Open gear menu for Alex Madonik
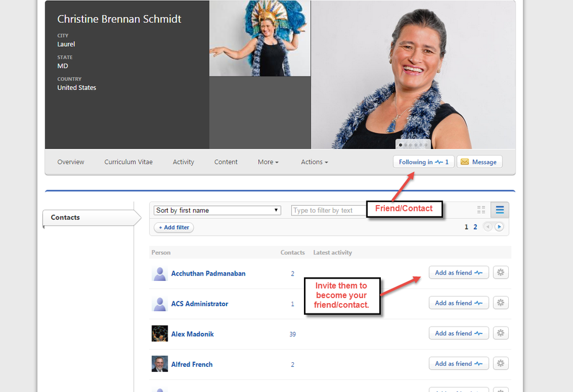This screenshot has height=392, width=573. [501, 334]
